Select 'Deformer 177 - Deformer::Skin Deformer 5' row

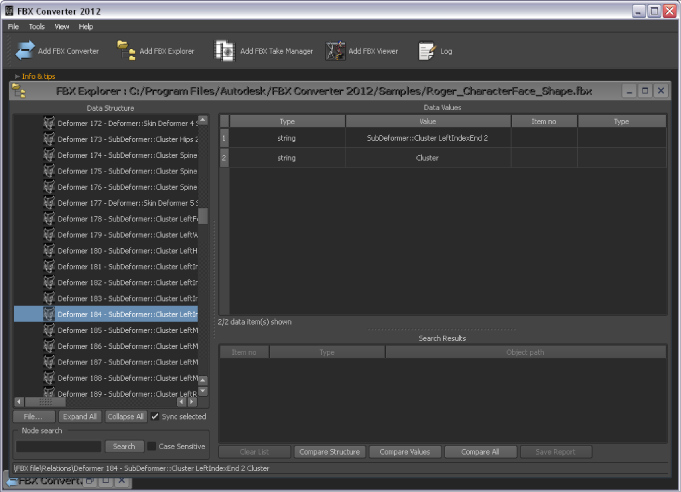coord(106,203)
